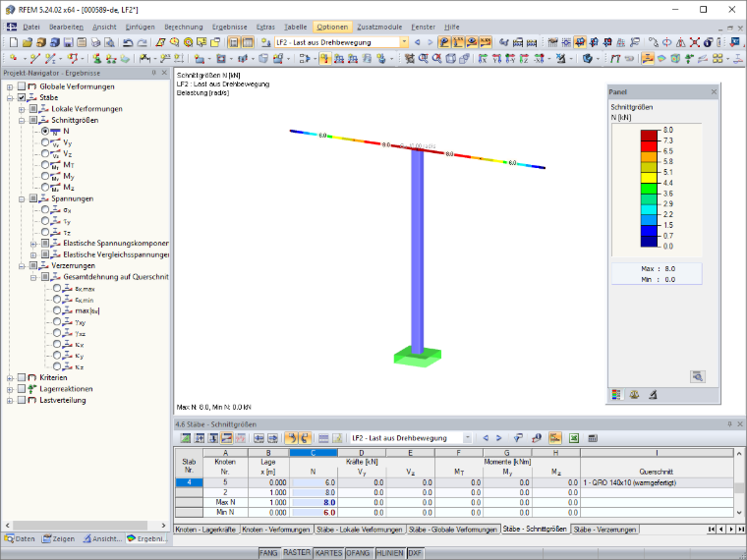Open the Datei menu

point(31,28)
